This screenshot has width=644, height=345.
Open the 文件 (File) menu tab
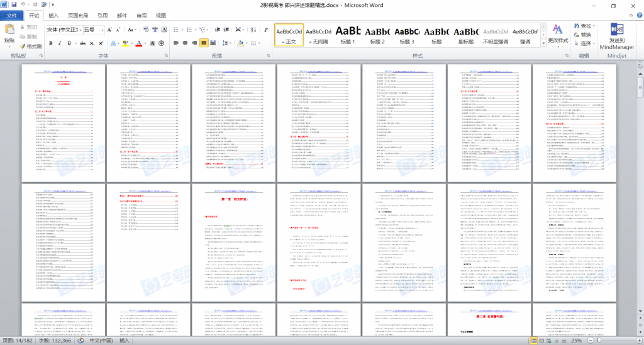click(11, 15)
